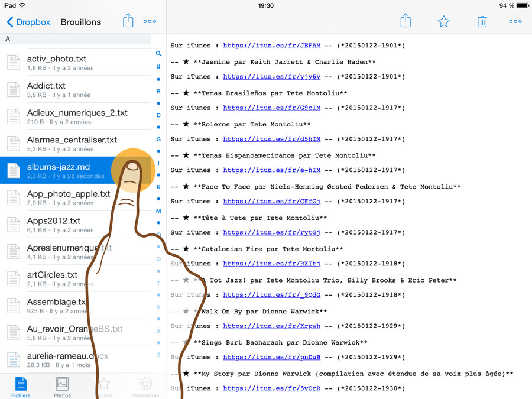The width and height of the screenshot is (532, 399).
Task: Tap the line starting "My Story par Dionne Warwick"
Action: coord(342,374)
